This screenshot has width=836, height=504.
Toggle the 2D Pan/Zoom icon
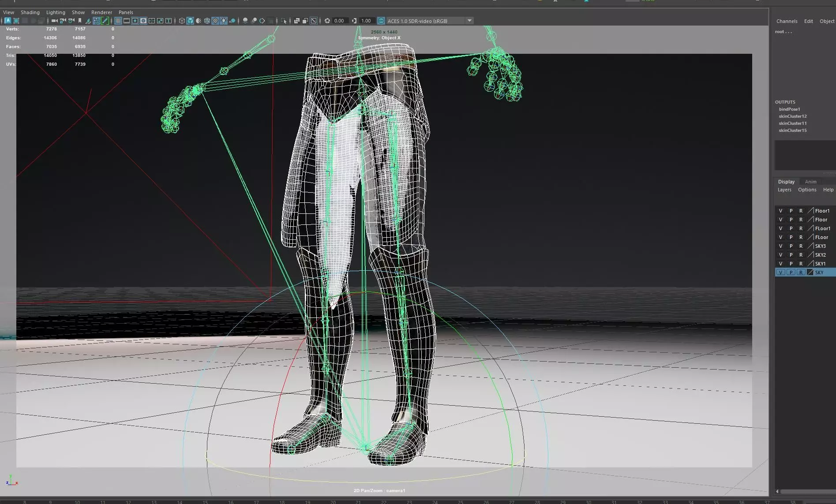point(97,21)
